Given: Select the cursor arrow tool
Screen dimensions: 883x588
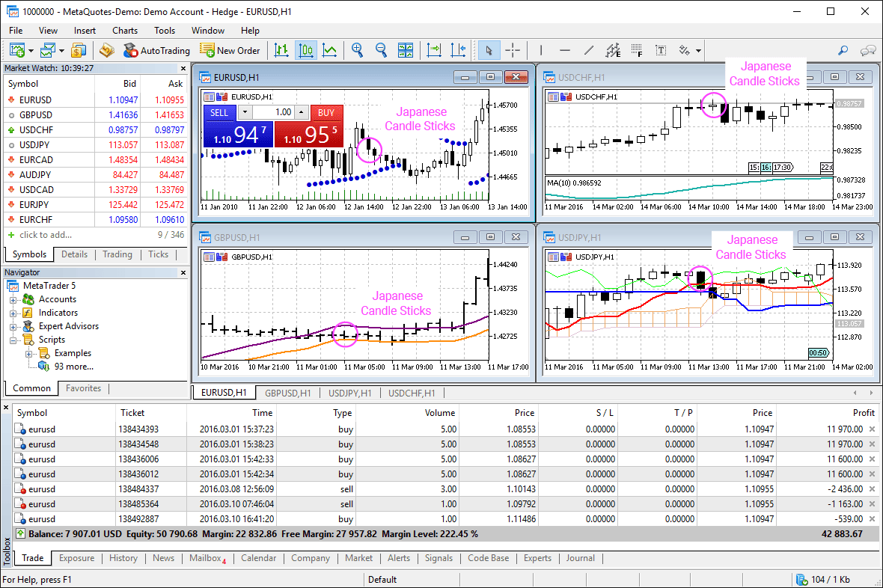Looking at the screenshot, I should click(488, 51).
